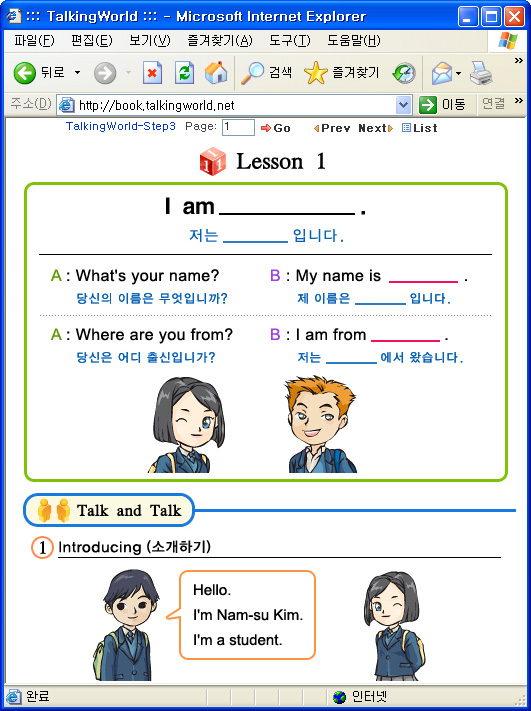Open the 파일(F) menu

point(34,41)
